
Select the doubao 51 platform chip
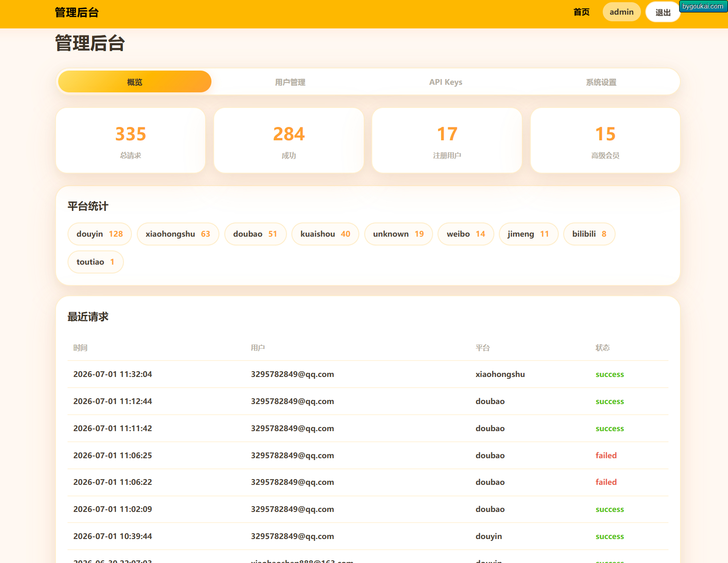point(255,234)
